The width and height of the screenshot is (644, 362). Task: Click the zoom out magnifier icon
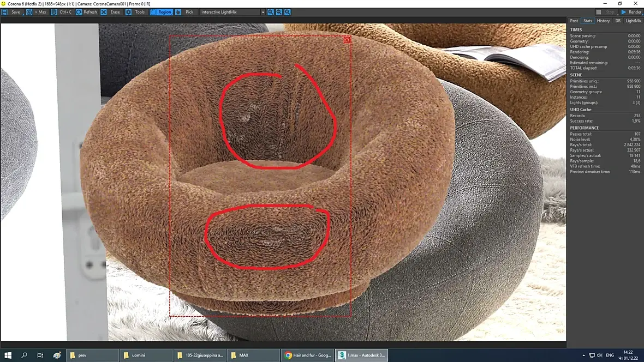[279, 12]
